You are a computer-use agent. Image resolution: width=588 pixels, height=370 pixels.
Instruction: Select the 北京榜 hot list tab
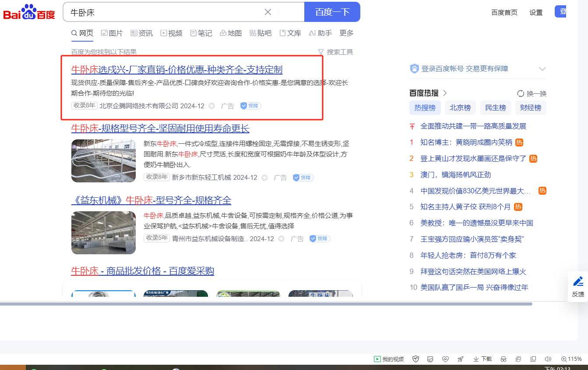coord(460,107)
